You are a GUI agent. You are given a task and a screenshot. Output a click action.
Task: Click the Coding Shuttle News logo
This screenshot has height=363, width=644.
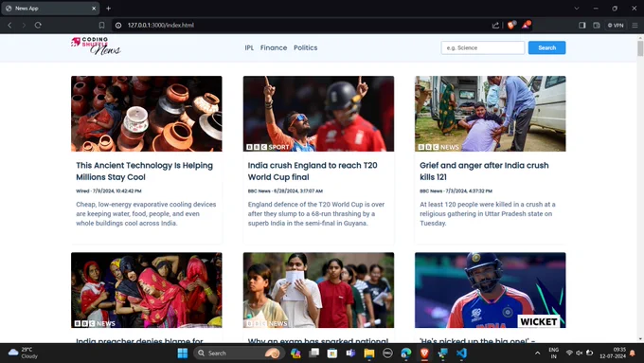coord(96,46)
